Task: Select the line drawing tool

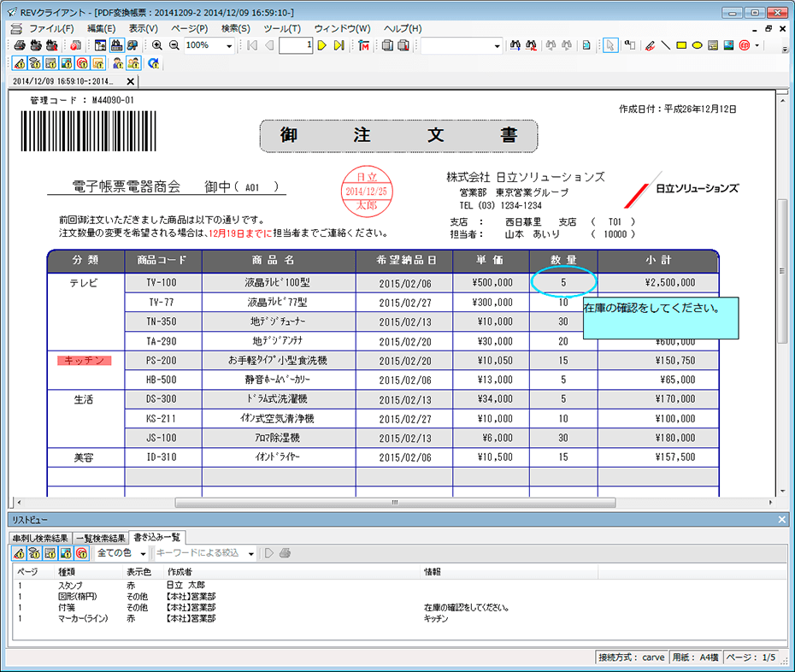Action: tap(666, 45)
